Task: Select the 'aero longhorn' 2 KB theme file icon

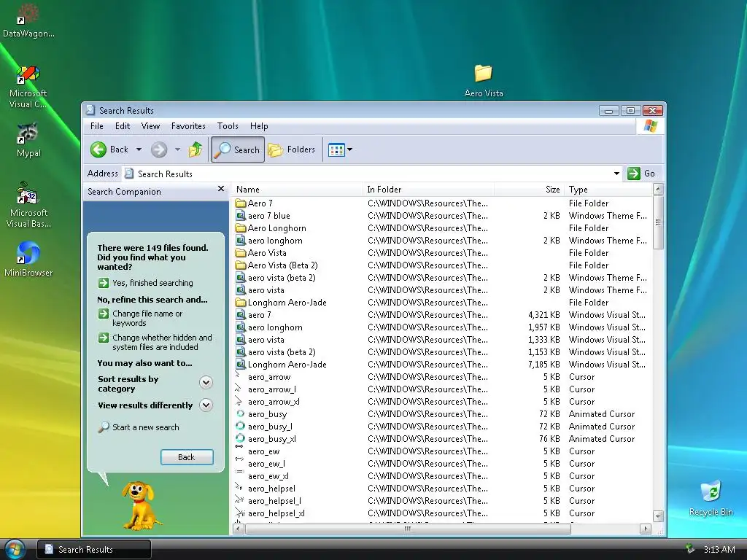Action: (241, 241)
